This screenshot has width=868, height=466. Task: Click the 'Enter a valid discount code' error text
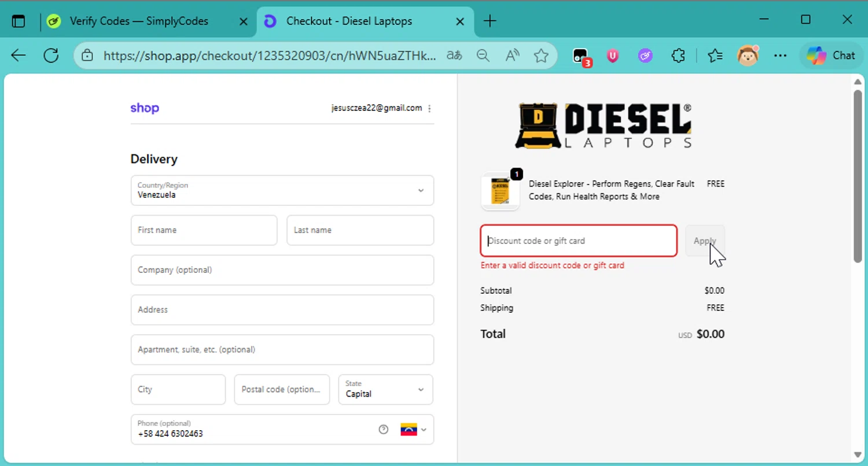tap(553, 265)
